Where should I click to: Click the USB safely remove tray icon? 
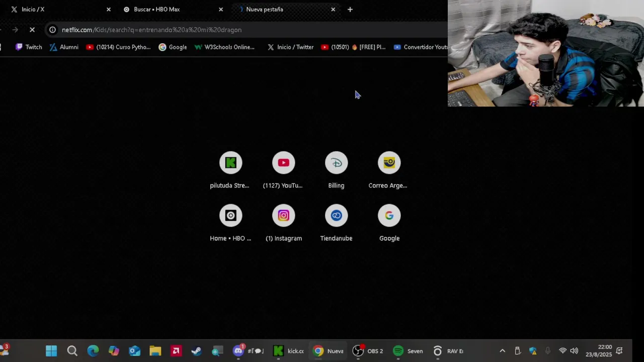click(517, 351)
